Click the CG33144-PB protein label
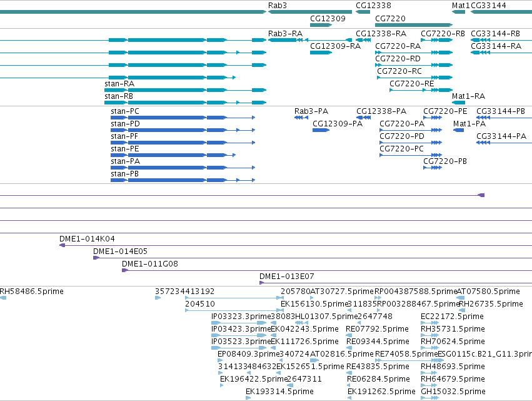 point(501,111)
